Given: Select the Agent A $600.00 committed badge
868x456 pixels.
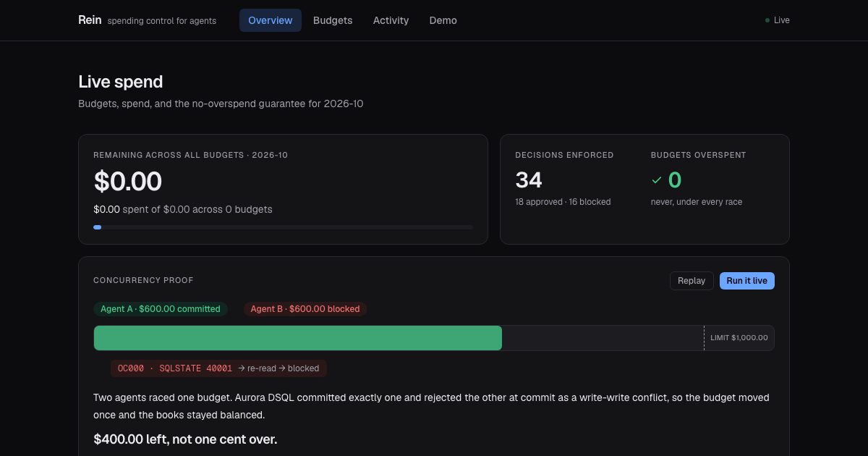Looking at the screenshot, I should point(161,309).
